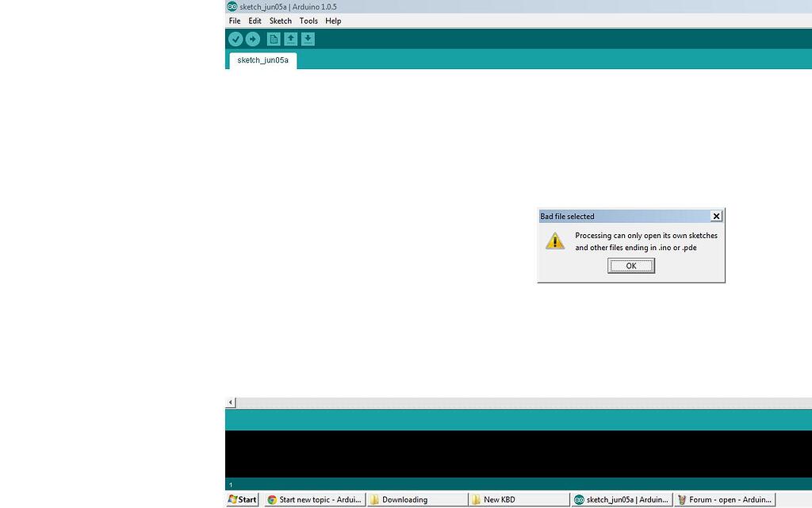Open the File menu

click(234, 21)
